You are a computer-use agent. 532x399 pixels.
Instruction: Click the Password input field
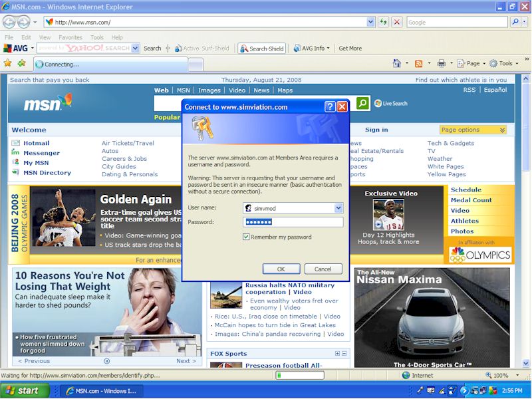coord(293,222)
